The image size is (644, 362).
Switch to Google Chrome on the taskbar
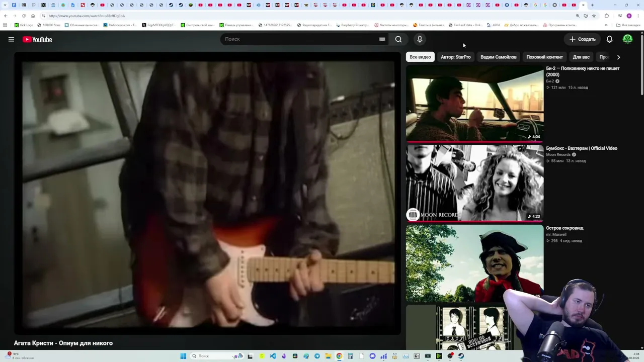(x=339, y=356)
